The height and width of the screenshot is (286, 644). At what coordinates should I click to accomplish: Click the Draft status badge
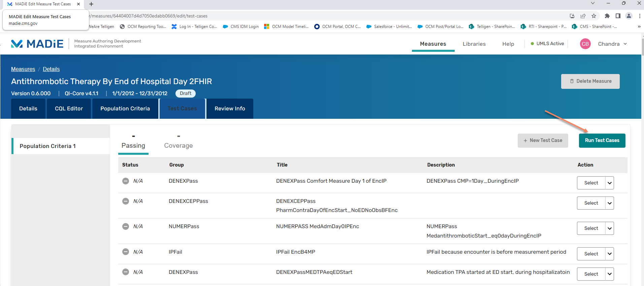tap(186, 94)
